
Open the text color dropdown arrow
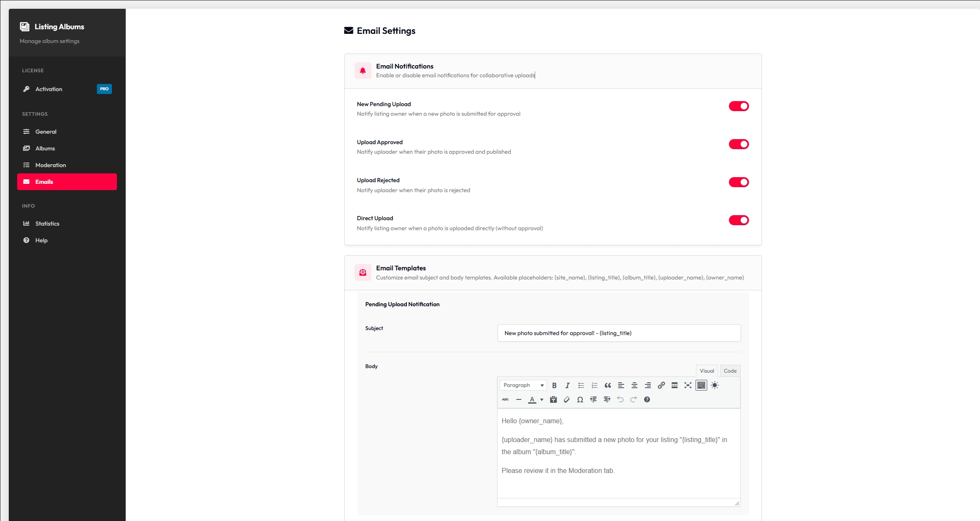tap(542, 400)
